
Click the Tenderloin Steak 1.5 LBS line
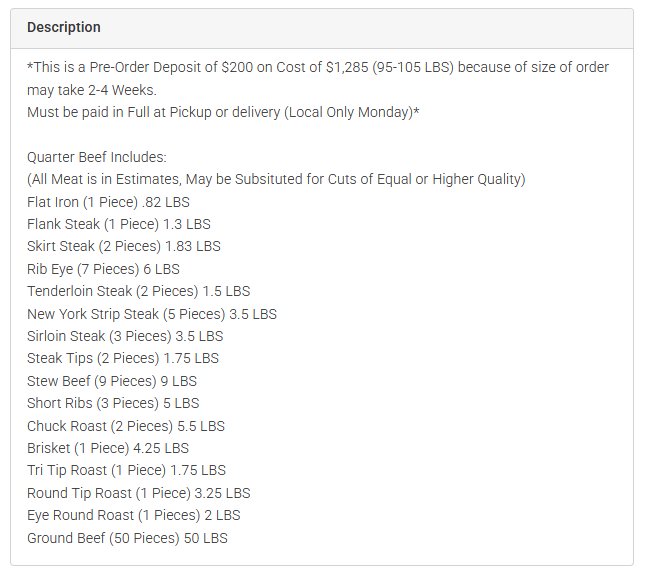(x=138, y=291)
